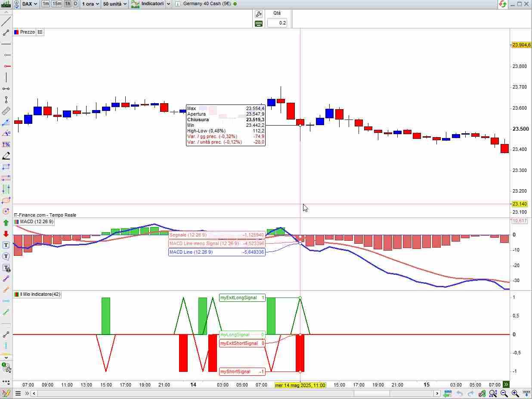
Task: Undo the last chart action
Action: [x=459, y=393]
